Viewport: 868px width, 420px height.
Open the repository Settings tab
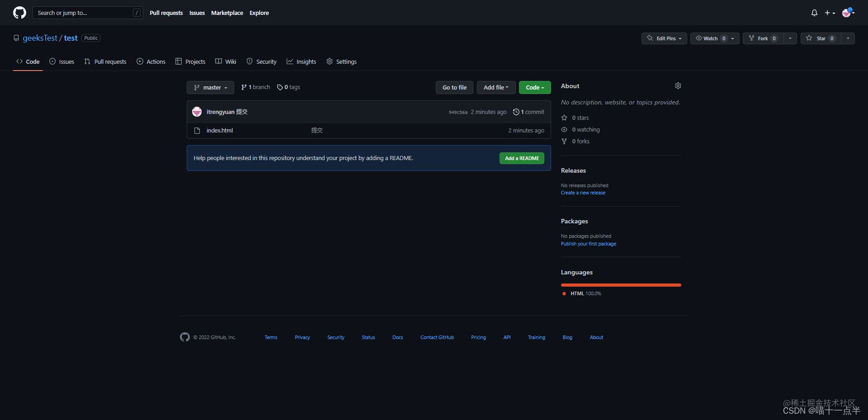(341, 61)
